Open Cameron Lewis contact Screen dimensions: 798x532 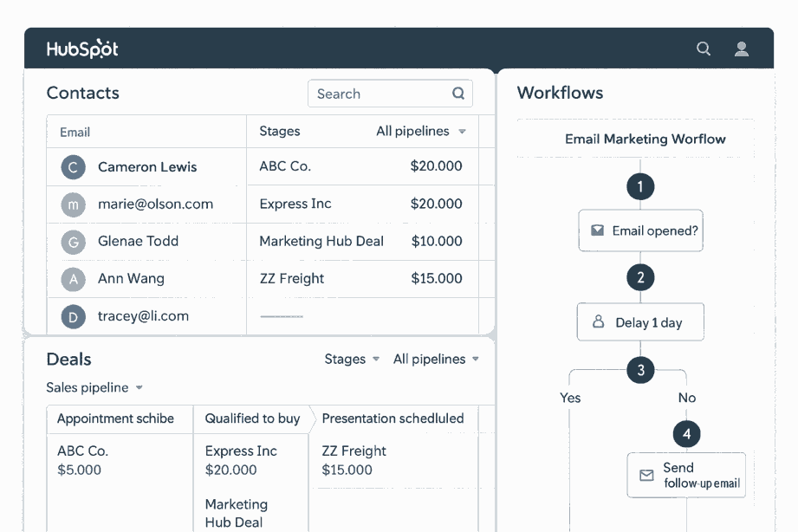pyautogui.click(x=147, y=167)
